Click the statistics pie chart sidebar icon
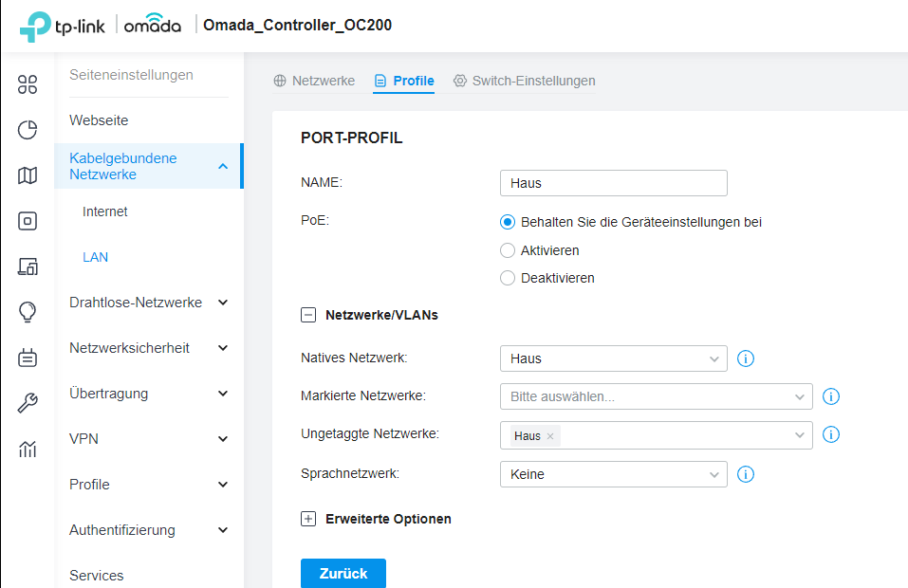Viewport: 908px width, 588px height. point(28,130)
